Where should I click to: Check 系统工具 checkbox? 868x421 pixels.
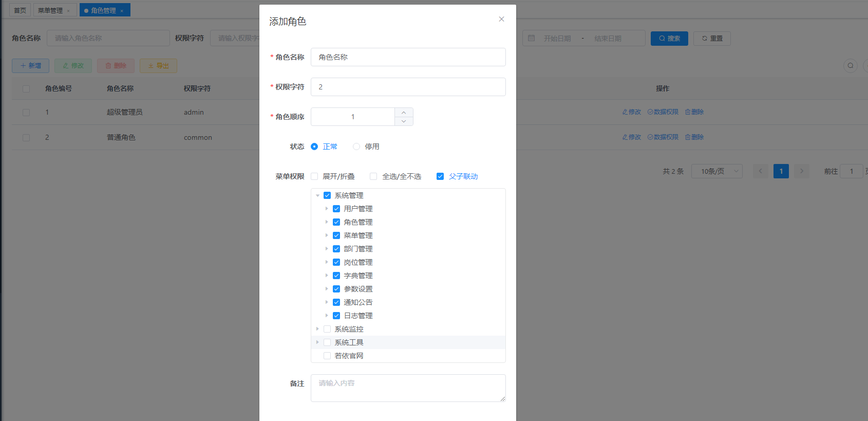(327, 342)
